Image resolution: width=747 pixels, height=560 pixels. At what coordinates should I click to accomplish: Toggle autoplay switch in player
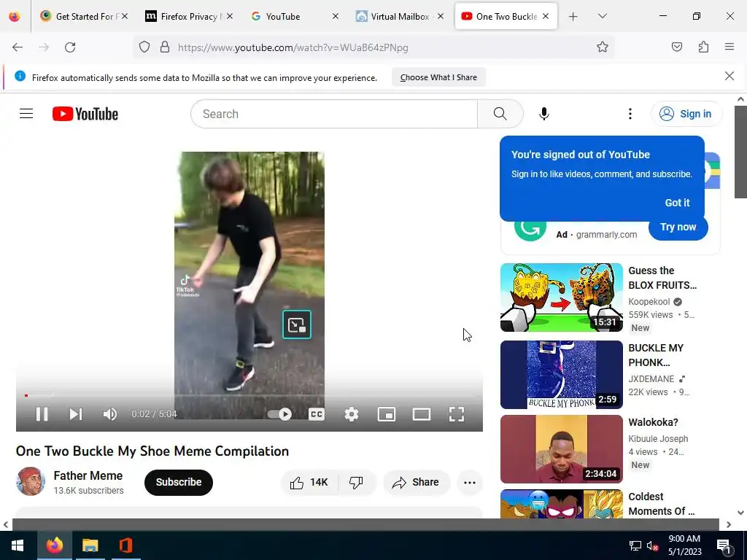tap(279, 414)
